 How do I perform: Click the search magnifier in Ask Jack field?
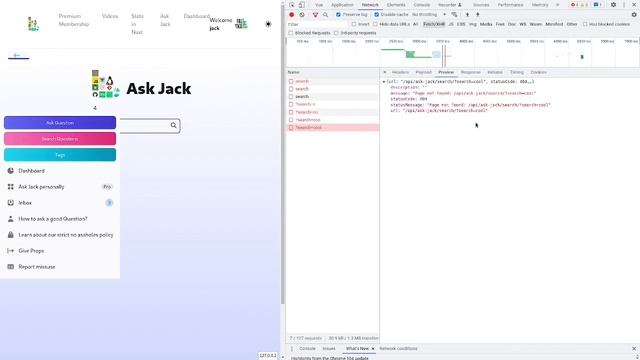173,125
